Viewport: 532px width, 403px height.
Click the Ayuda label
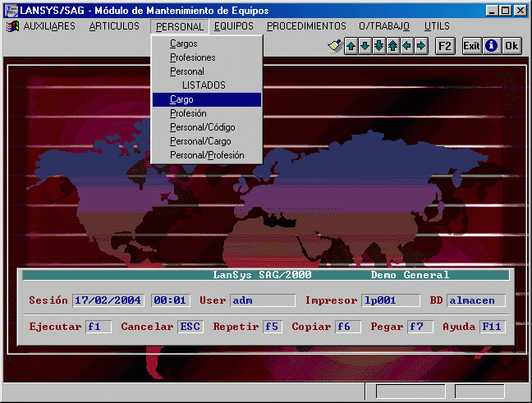(459, 327)
